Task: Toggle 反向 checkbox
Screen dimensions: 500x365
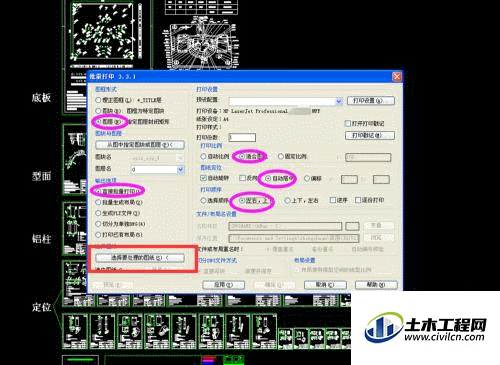Action: tap(242, 178)
